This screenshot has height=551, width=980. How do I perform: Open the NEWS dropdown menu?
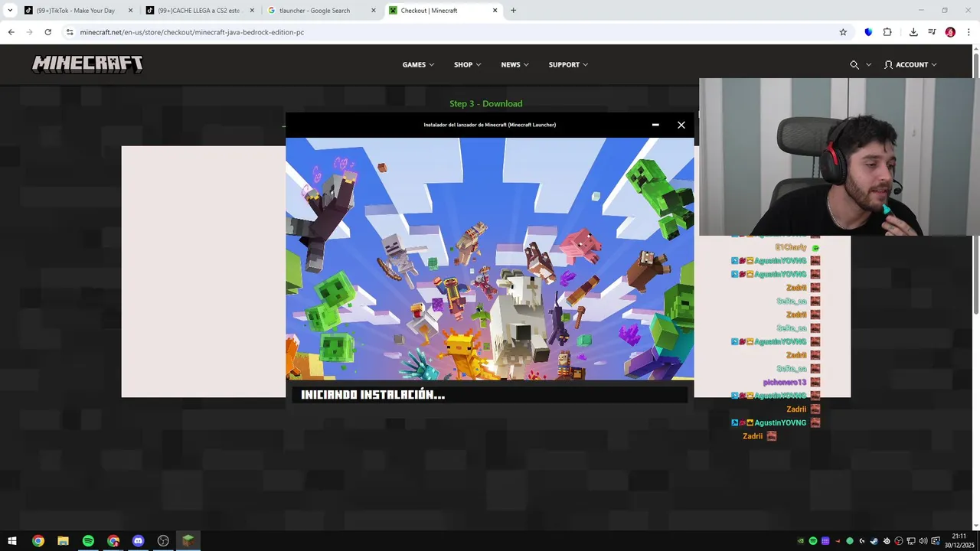[514, 65]
